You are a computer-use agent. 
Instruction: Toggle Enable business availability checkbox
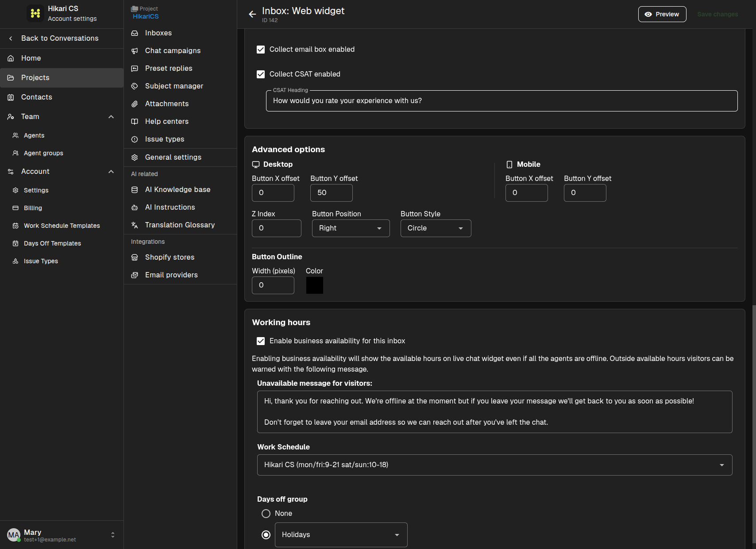[261, 341]
